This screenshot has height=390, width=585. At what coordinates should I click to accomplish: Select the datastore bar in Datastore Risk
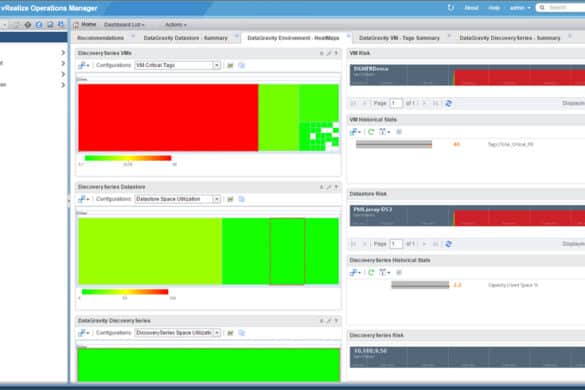tap(467, 216)
